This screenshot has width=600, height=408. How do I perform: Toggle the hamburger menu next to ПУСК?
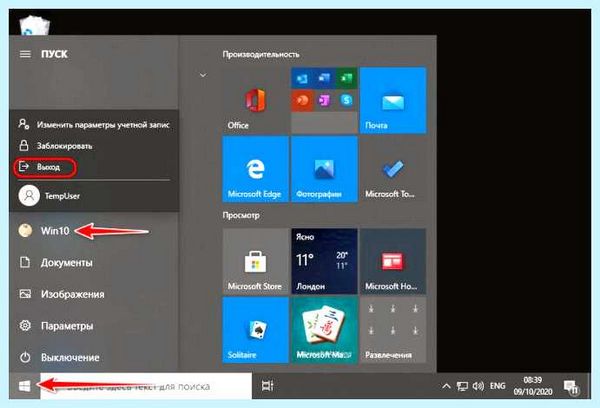click(x=25, y=54)
